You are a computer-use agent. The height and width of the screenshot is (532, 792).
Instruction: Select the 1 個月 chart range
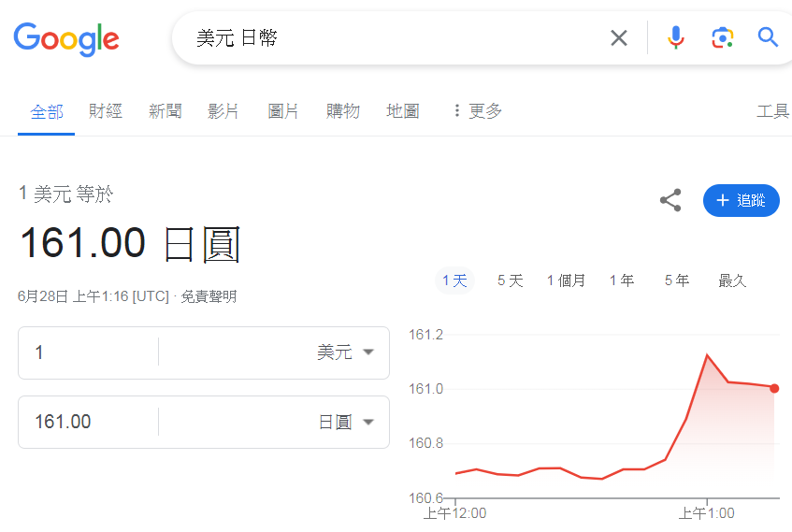click(566, 280)
